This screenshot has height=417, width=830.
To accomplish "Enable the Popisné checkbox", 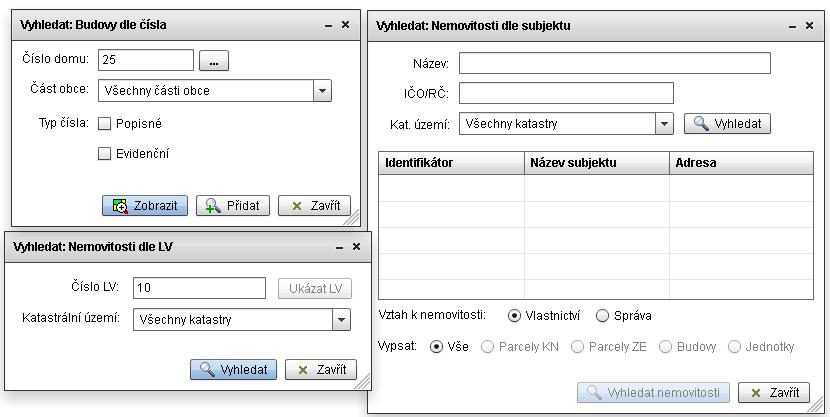I will 105,124.
